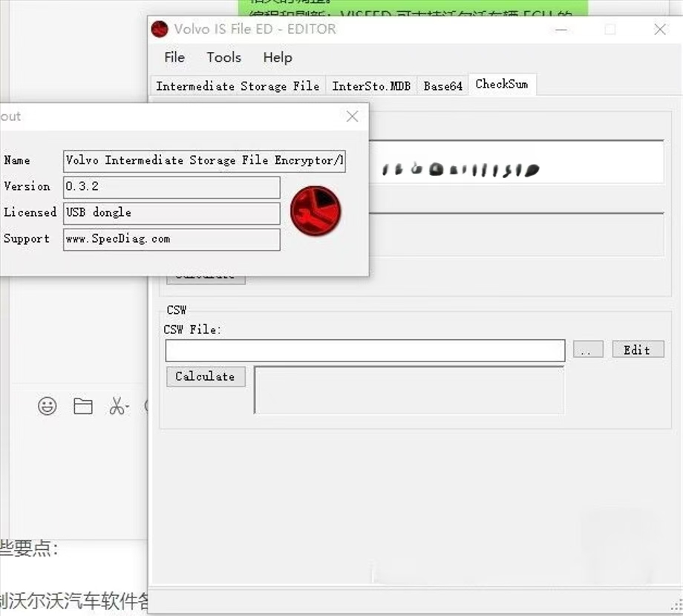The image size is (683, 616).
Task: Open the emoji picker in chat window
Action: tap(47, 406)
